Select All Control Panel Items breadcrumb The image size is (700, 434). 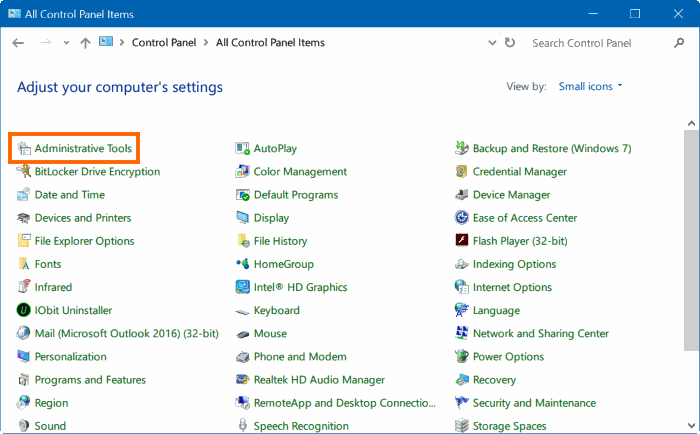(270, 42)
